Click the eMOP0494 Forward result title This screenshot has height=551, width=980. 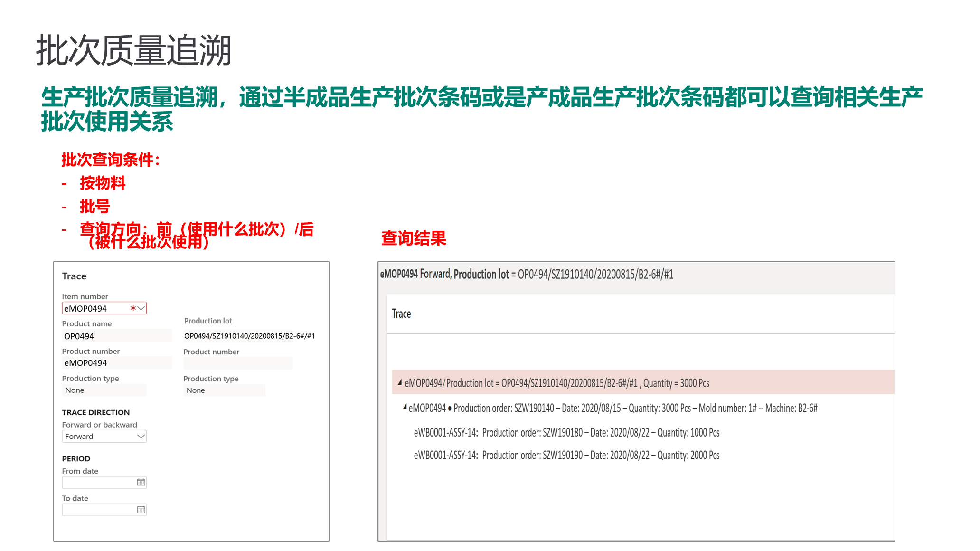527,274
